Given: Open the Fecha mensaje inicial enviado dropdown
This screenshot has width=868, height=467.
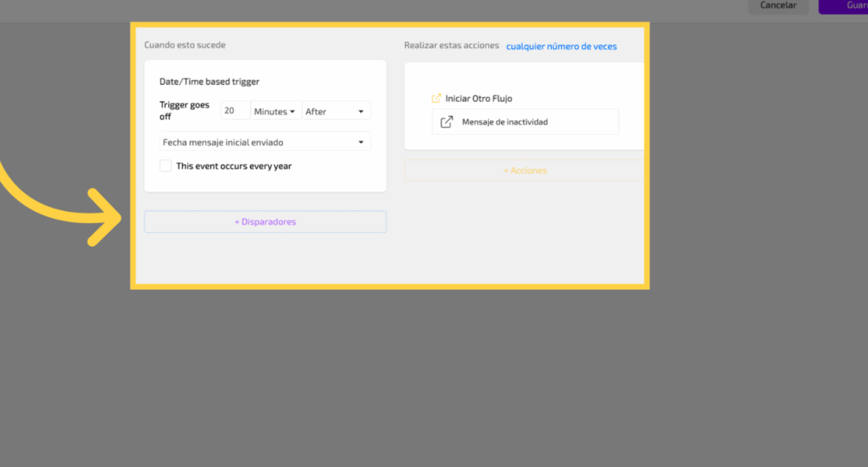Looking at the screenshot, I should click(264, 142).
